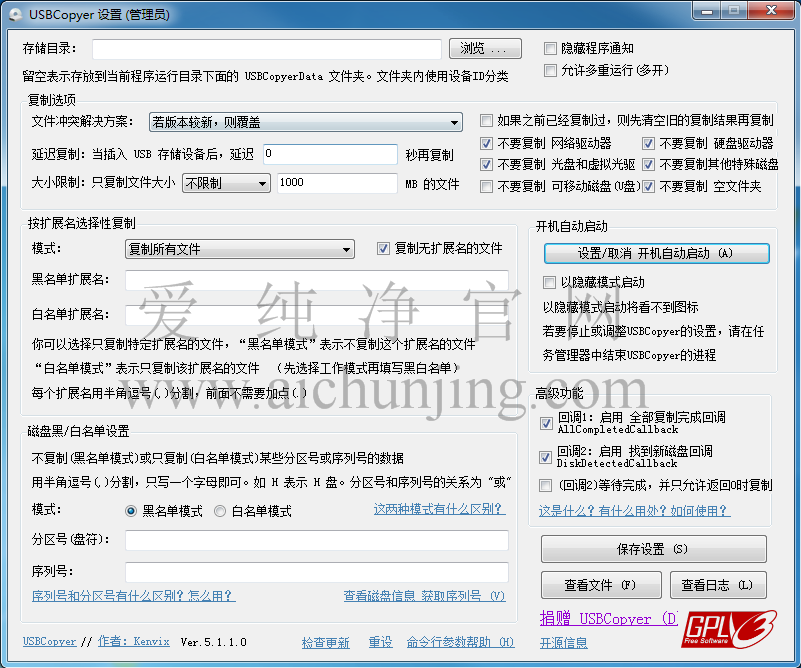Toggle 回调1 全部复制完成回调 checkbox
Image resolution: width=801 pixels, height=668 pixels.
tap(546, 423)
